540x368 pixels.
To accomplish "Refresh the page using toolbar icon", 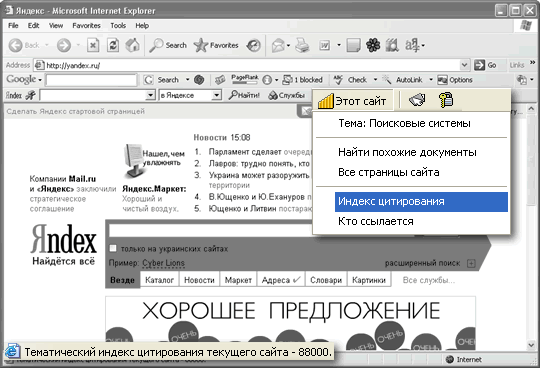I will [113, 45].
